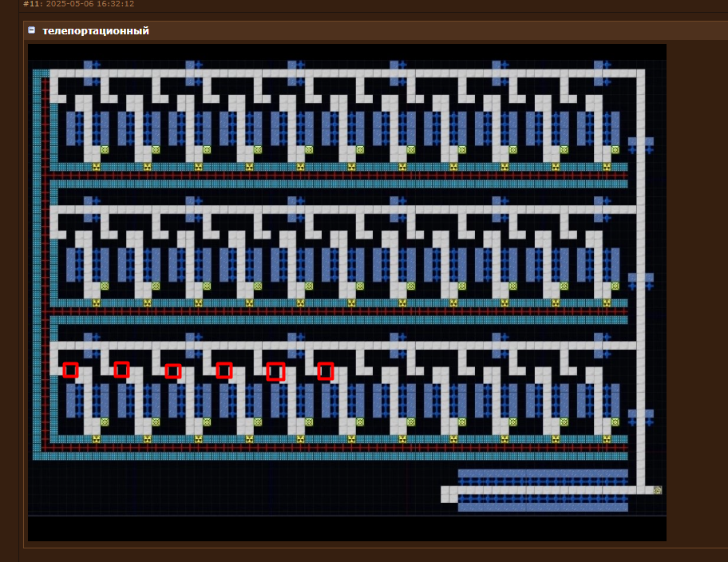The width and height of the screenshot is (728, 562).
Task: Collapse the телепортационный spoiler via minus icon
Action: (32, 30)
